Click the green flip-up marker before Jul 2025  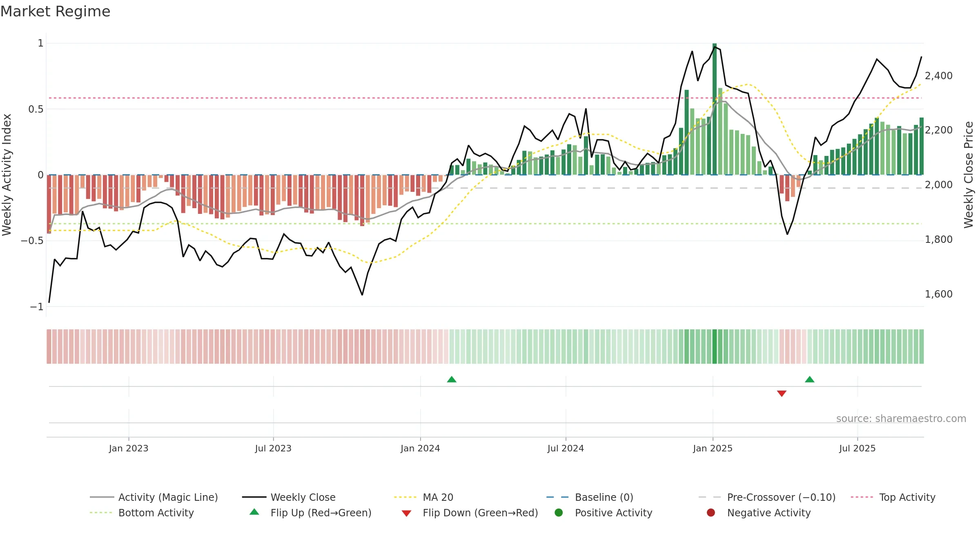810,380
